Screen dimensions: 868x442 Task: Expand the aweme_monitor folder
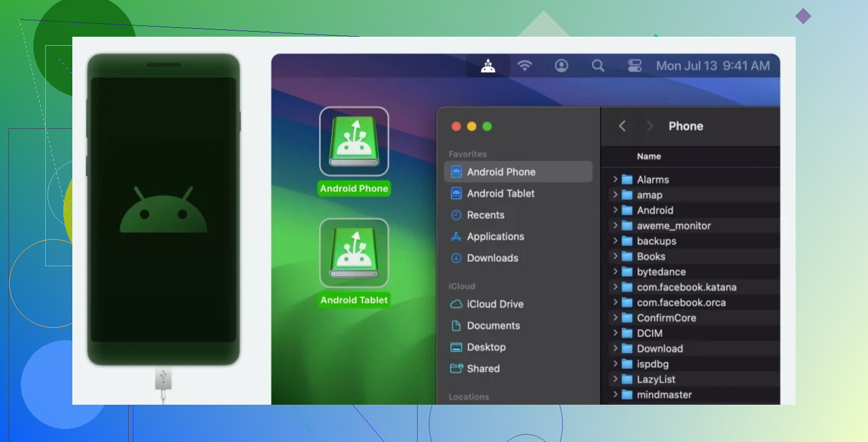click(615, 225)
